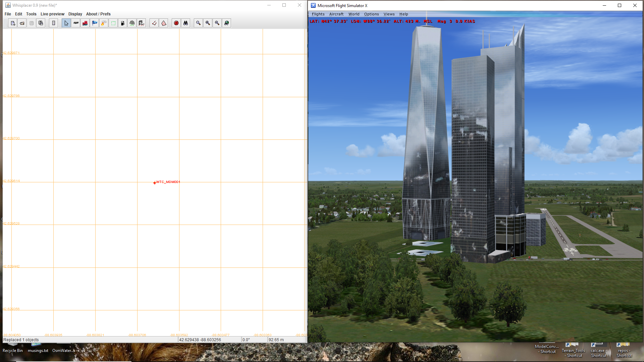The image size is (644, 362).
Task: Open the Help menu in Flight Simulator
Action: point(404,14)
